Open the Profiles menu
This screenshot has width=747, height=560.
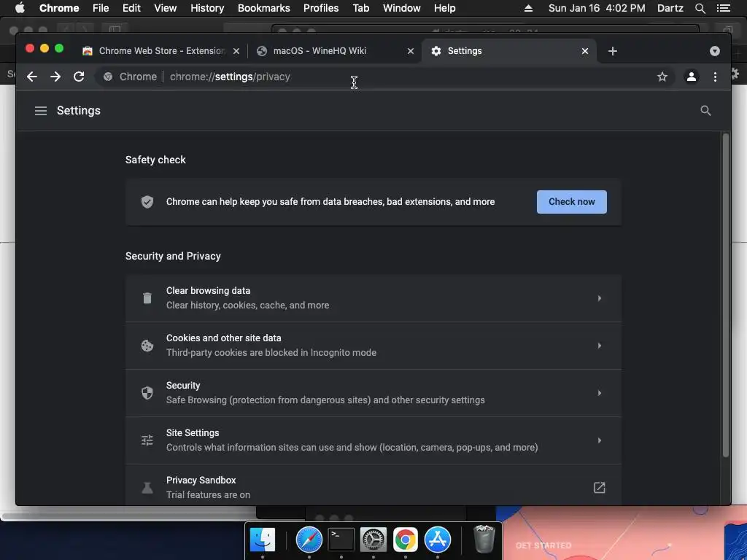321,8
